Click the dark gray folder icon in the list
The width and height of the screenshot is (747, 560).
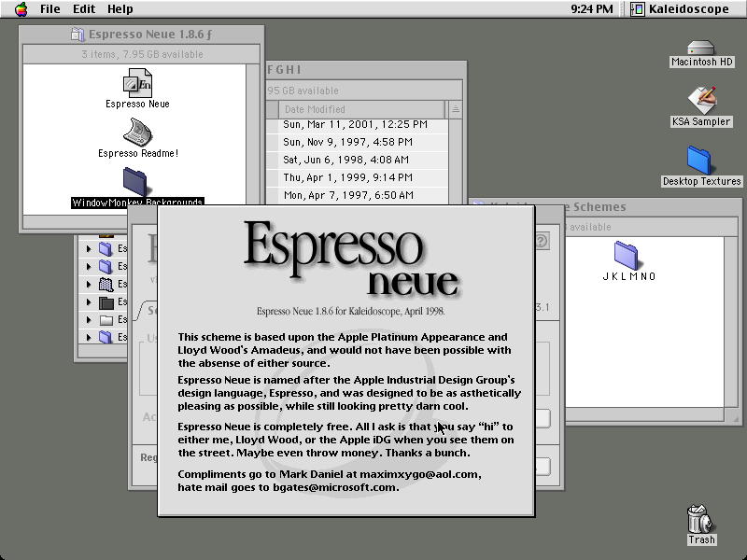click(106, 301)
